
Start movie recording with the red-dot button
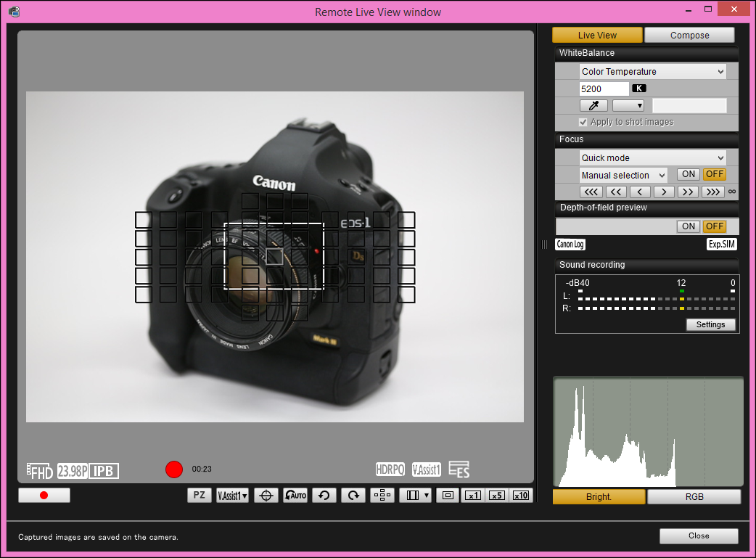pos(44,496)
